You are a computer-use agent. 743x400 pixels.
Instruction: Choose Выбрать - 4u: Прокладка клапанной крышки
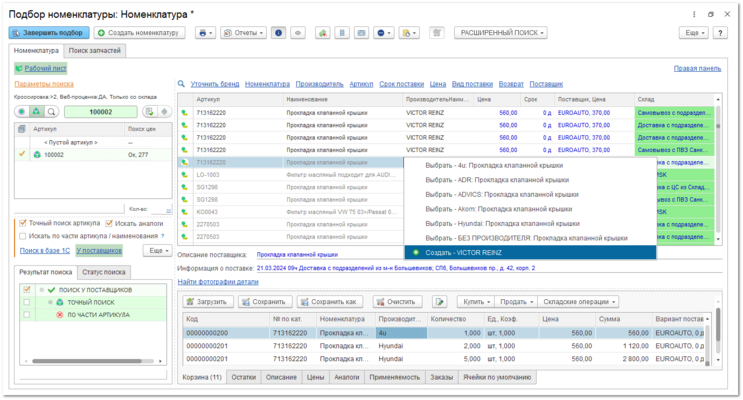coord(530,165)
